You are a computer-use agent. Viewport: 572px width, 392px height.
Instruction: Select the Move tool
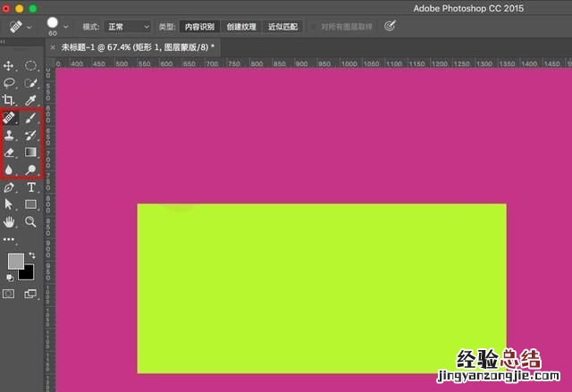click(9, 66)
